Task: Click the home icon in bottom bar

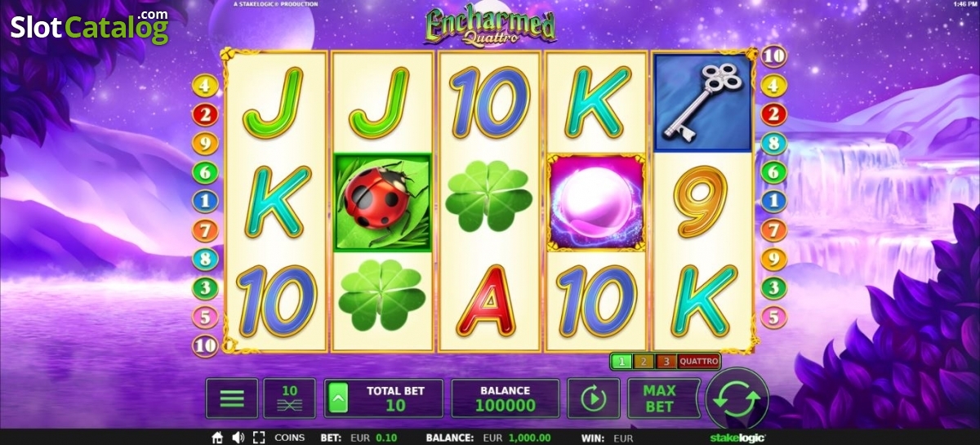Action: coord(217,438)
